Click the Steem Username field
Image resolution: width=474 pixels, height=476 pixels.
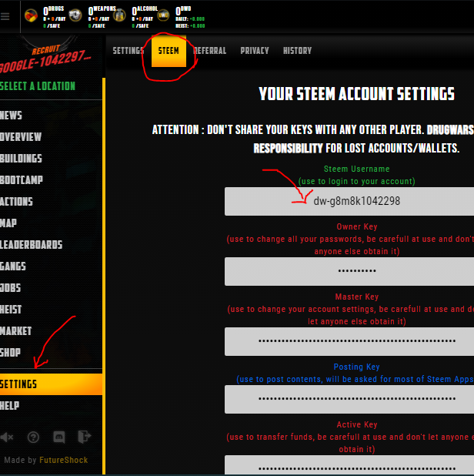pyautogui.click(x=349, y=201)
